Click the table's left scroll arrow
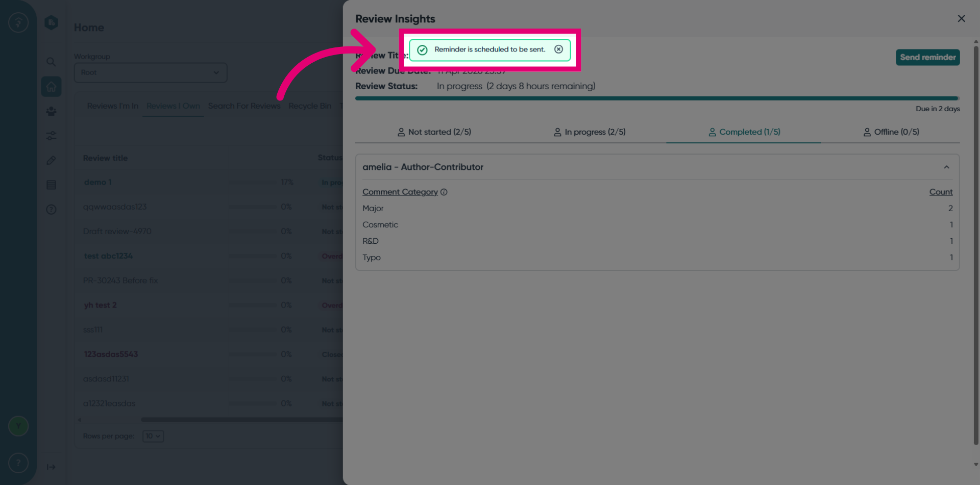Screen dimensions: 980x485 (x=80, y=420)
